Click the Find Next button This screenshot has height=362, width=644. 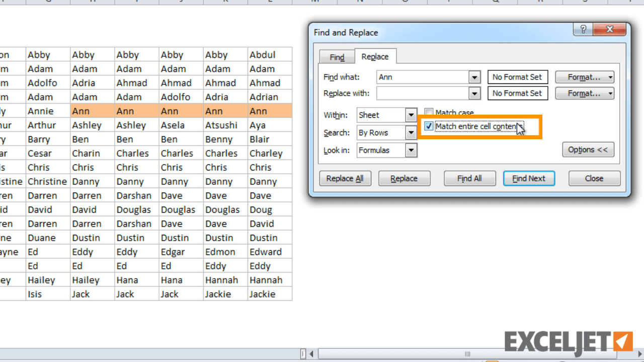tap(529, 178)
